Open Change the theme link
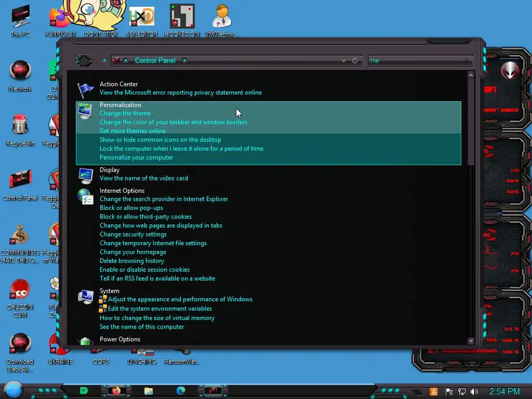Viewport: 532px width, 399px height. [x=125, y=113]
